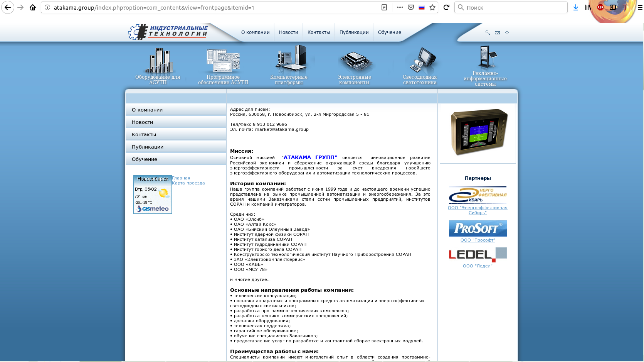This screenshot has width=644, height=362.
Task: Click the envelope mail icon on site header
Action: (497, 33)
